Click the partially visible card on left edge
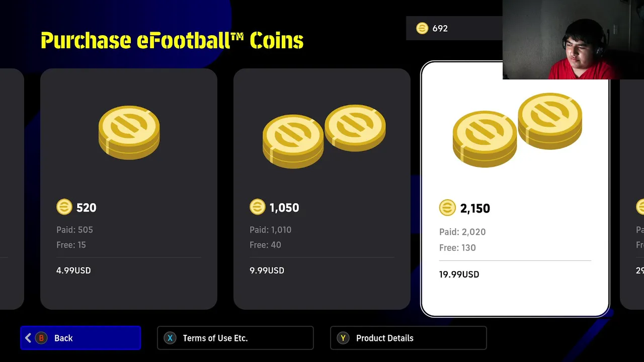The width and height of the screenshot is (644, 362). [x=11, y=189]
